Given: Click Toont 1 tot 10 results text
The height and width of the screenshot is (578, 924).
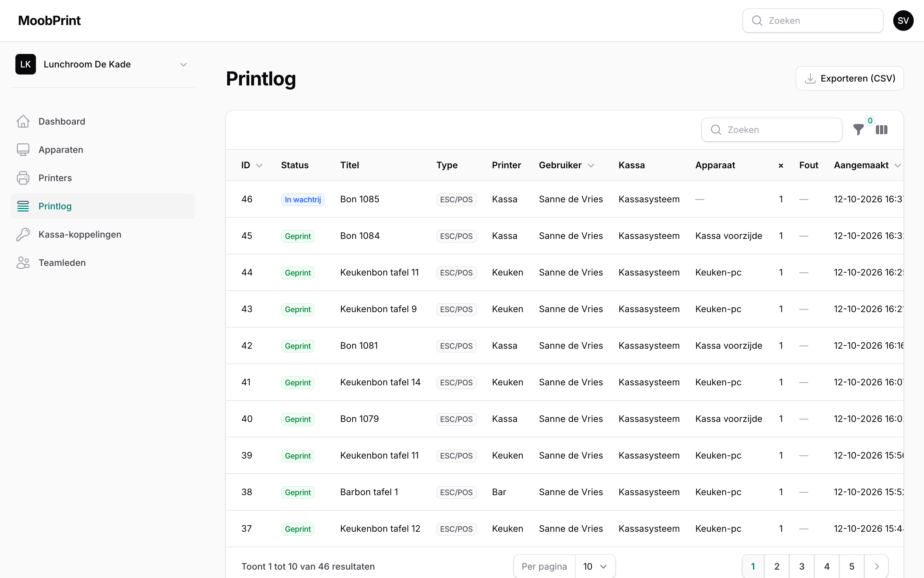Looking at the screenshot, I should 308,566.
